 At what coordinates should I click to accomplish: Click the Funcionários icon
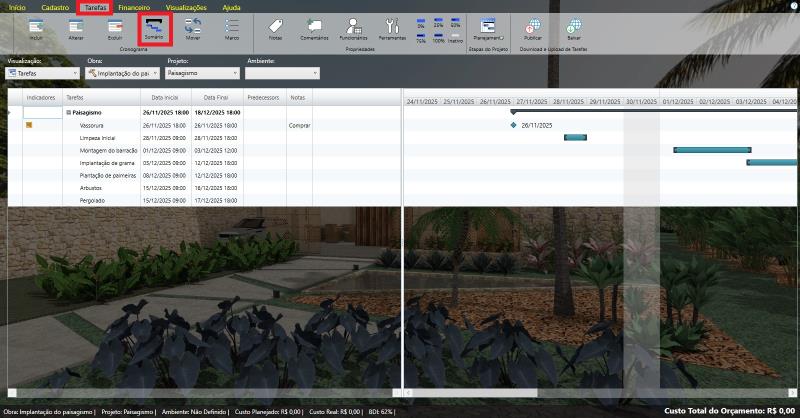[353, 27]
